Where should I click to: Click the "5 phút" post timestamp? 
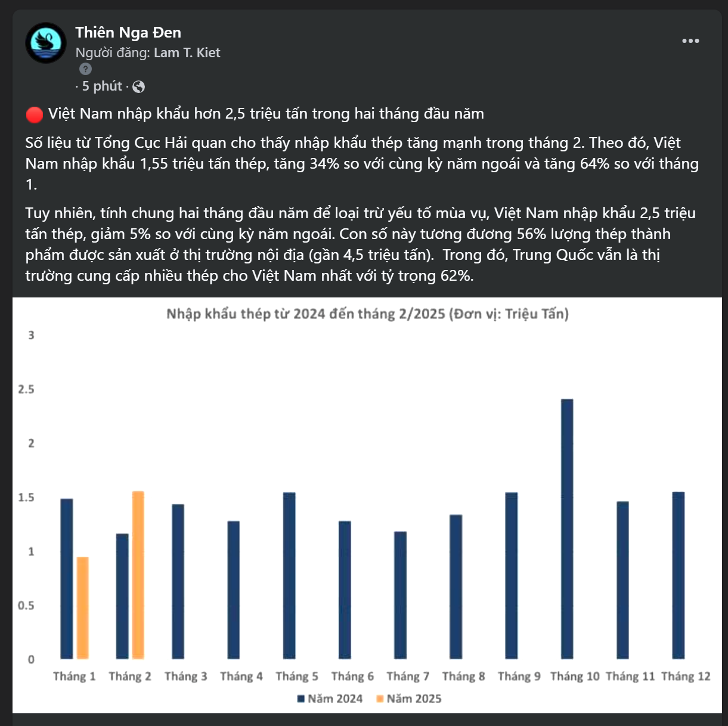tap(101, 86)
